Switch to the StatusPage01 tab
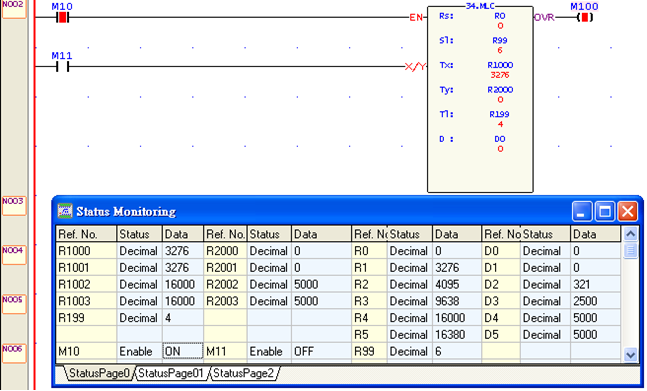Image resolution: width=647 pixels, height=391 pixels. [170, 373]
